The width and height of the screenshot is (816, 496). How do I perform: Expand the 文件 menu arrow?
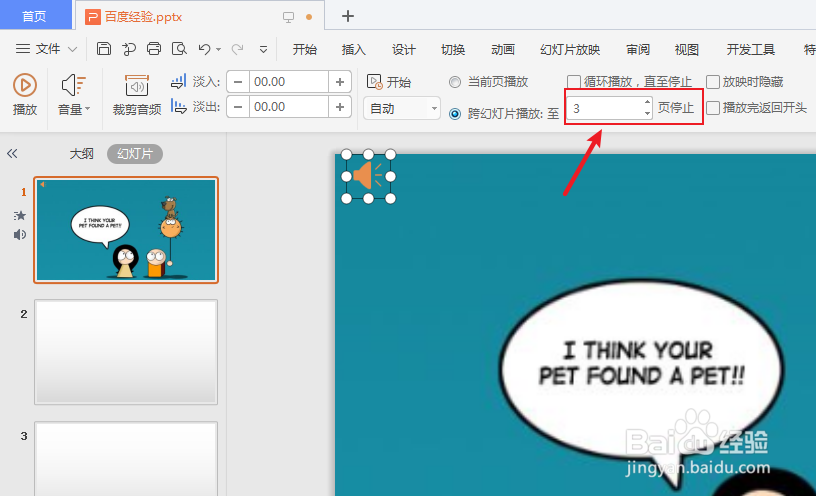(72, 49)
